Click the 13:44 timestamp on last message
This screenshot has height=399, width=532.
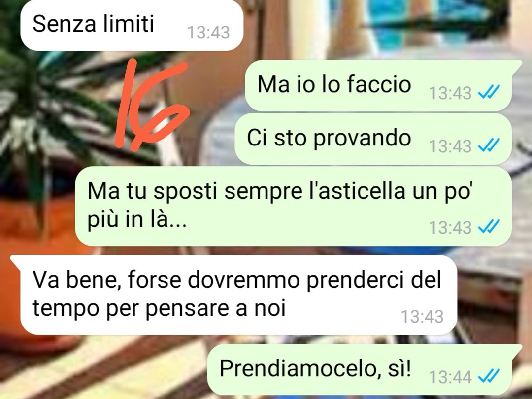point(450,377)
